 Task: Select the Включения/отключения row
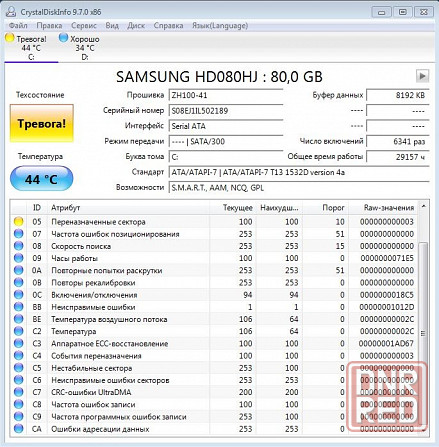pos(214,295)
